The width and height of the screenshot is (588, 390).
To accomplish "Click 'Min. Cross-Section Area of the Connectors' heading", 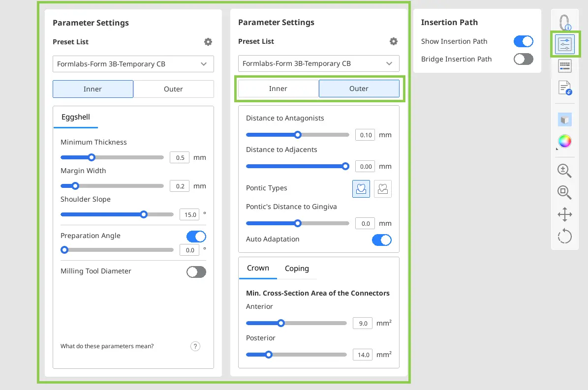I will (x=318, y=293).
